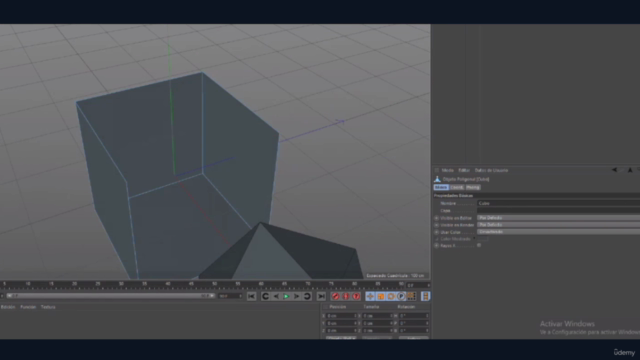
Task: Open the Modo menu
Action: click(x=447, y=170)
